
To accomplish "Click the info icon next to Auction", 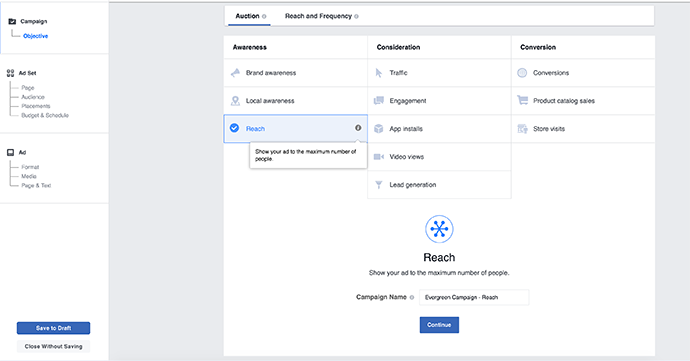I will (x=264, y=16).
